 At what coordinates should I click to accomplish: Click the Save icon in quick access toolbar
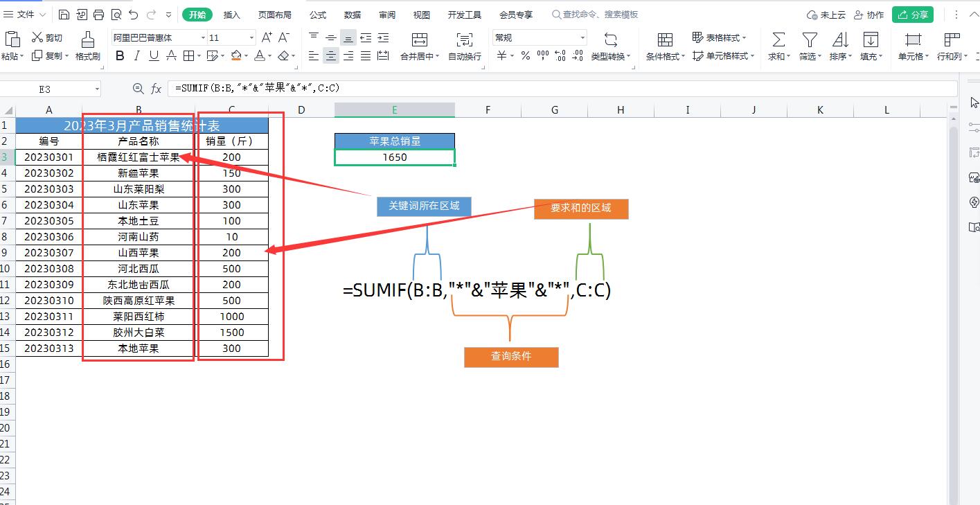(64, 15)
